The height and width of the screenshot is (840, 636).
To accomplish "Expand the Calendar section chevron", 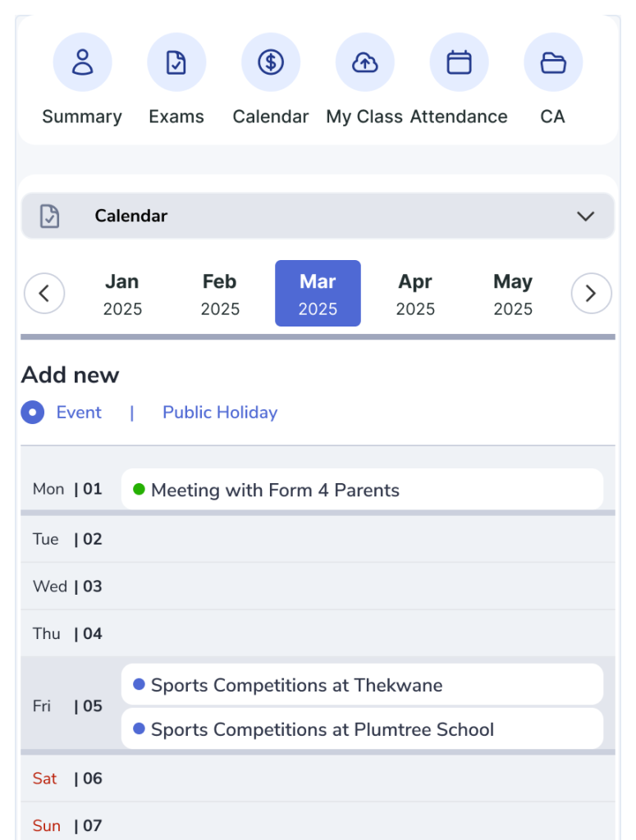I will coord(585,216).
